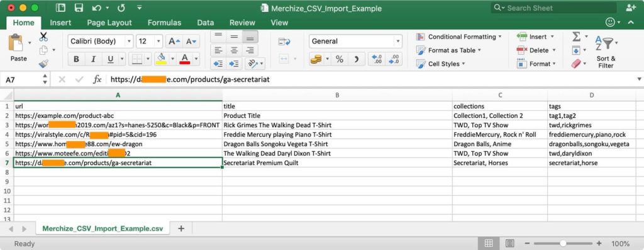
Task: Click the Increase Indent icon
Action: point(234,64)
